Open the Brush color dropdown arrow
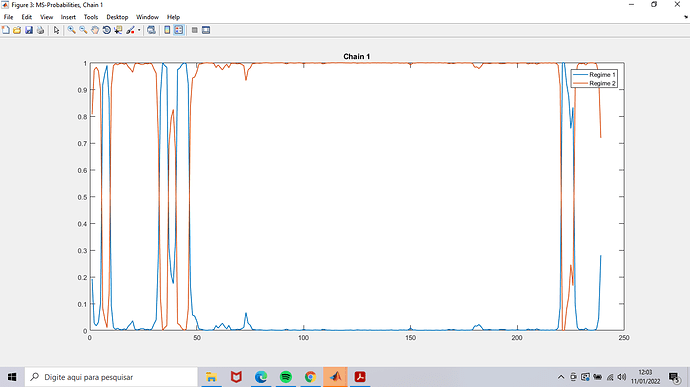This screenshot has height=387, width=690. [x=139, y=30]
